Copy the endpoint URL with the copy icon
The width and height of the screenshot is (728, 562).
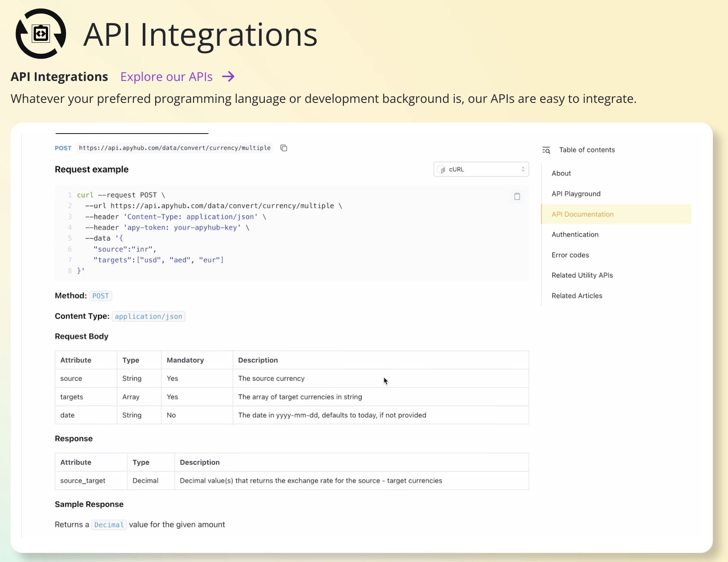284,148
